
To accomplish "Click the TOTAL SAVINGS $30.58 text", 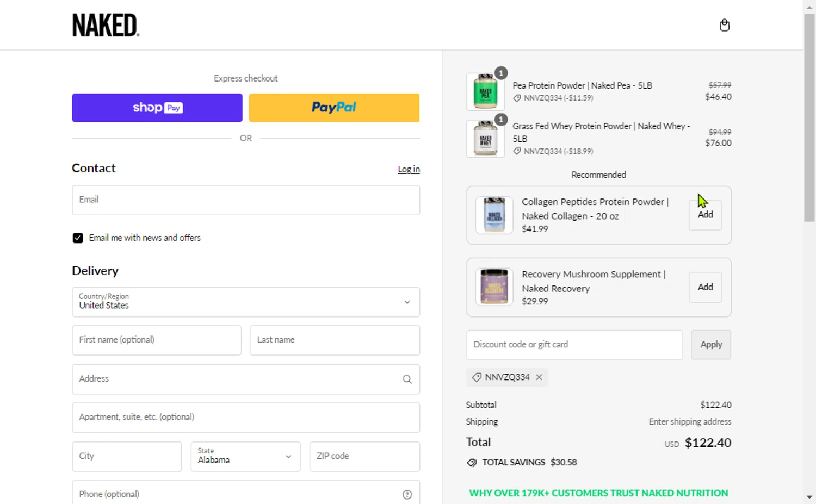I will coord(529,463).
